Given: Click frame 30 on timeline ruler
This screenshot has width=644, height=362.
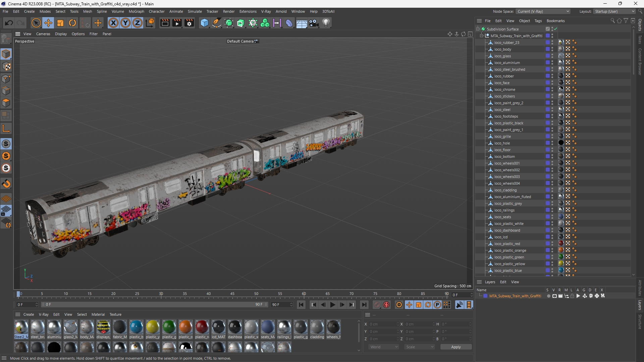Looking at the screenshot, I should pyautogui.click(x=161, y=294).
